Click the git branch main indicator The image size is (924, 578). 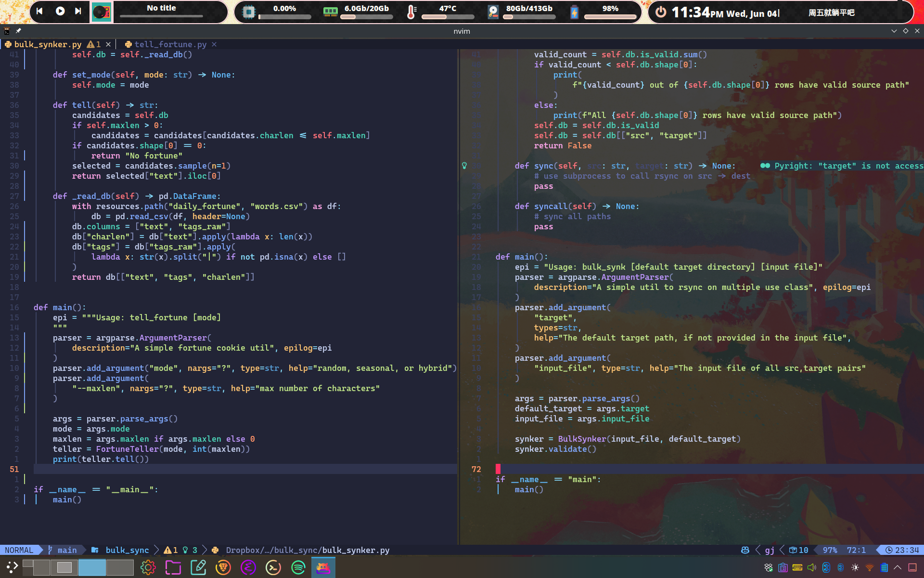[63, 550]
